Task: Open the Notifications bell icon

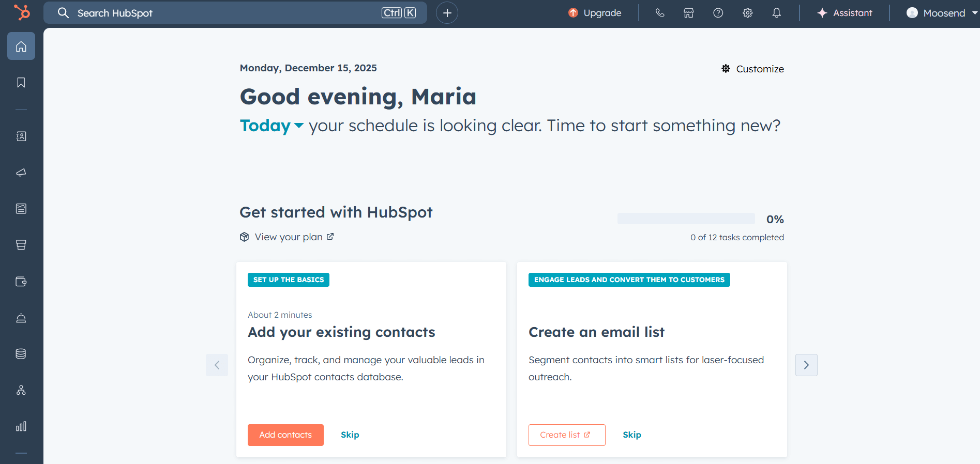Action: pos(777,13)
